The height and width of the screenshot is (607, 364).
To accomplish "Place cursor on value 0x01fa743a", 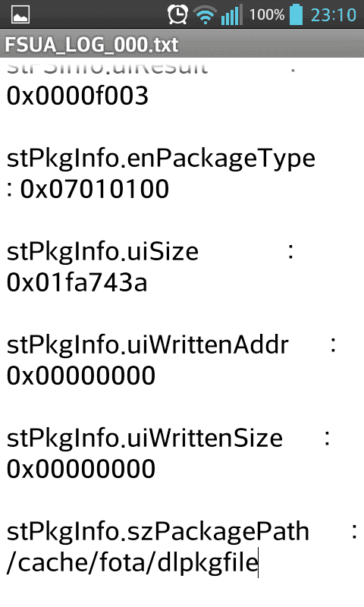I will (x=77, y=282).
